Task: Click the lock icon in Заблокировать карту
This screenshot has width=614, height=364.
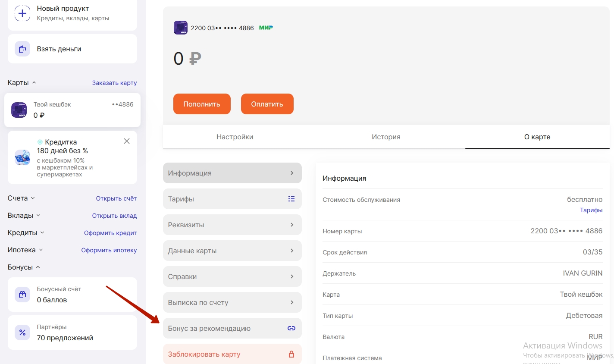Action: coord(291,354)
